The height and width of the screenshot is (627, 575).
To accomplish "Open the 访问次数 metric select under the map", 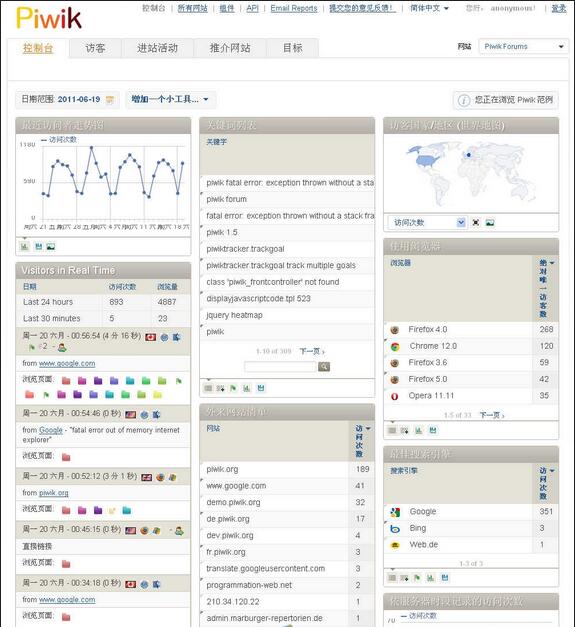I will click(427, 222).
